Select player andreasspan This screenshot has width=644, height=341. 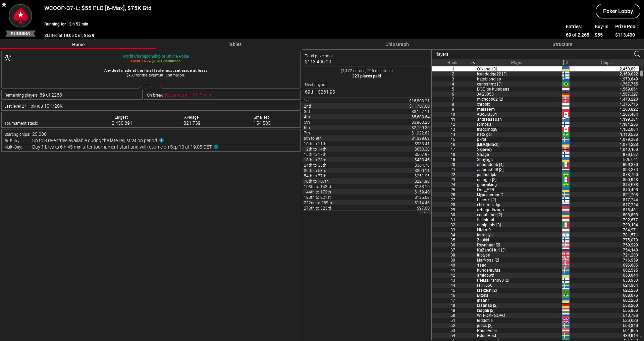(x=536, y=119)
